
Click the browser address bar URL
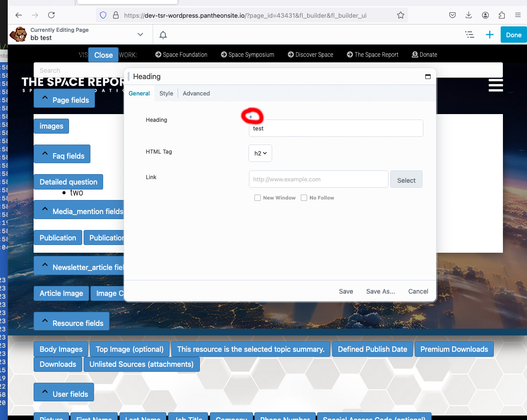[x=245, y=15]
